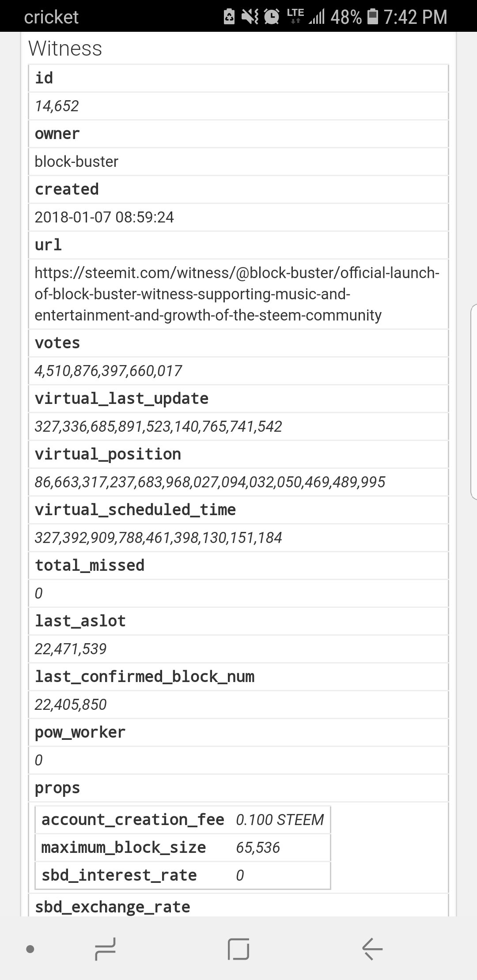Tap the small dot navigation bar icon

[x=30, y=949]
